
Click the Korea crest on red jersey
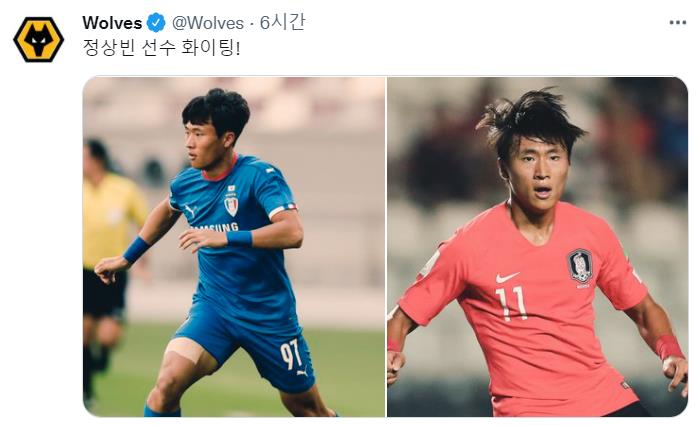click(x=580, y=266)
